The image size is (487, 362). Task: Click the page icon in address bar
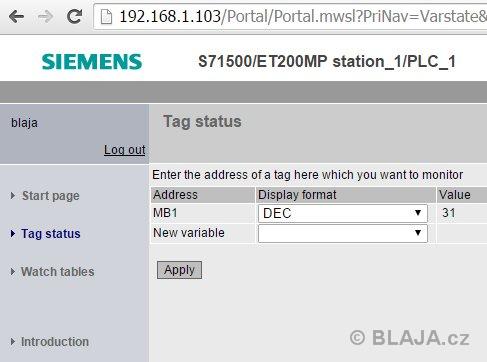(106, 17)
